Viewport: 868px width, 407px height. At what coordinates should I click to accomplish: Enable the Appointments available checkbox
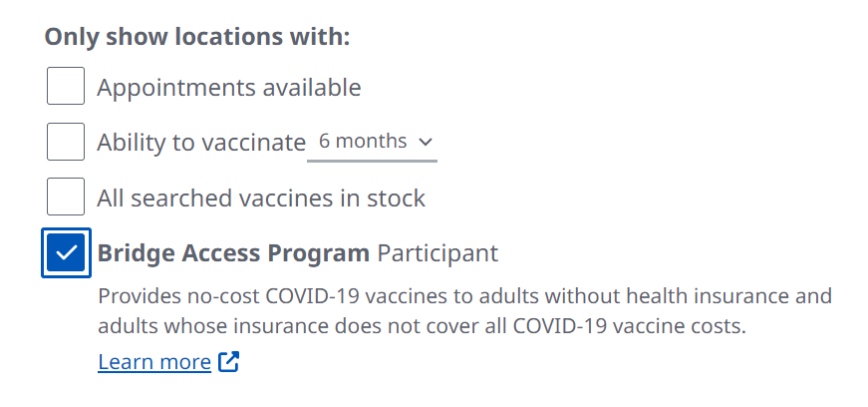pos(66,88)
